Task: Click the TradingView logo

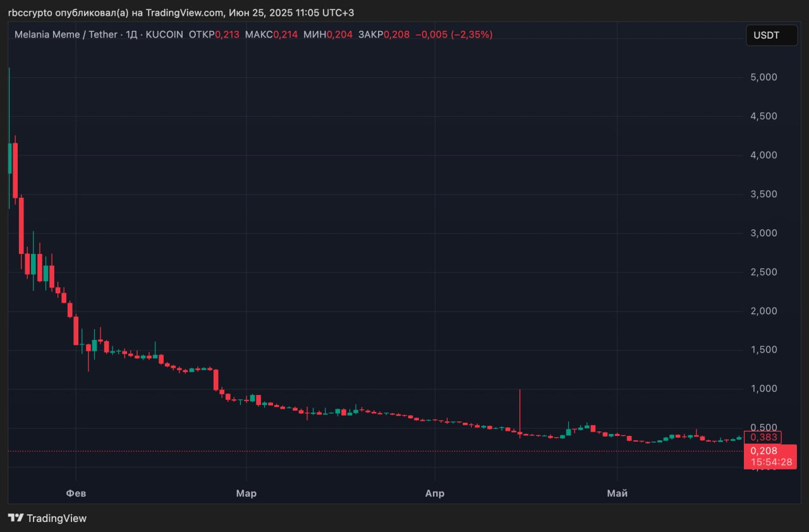Action: pyautogui.click(x=47, y=518)
